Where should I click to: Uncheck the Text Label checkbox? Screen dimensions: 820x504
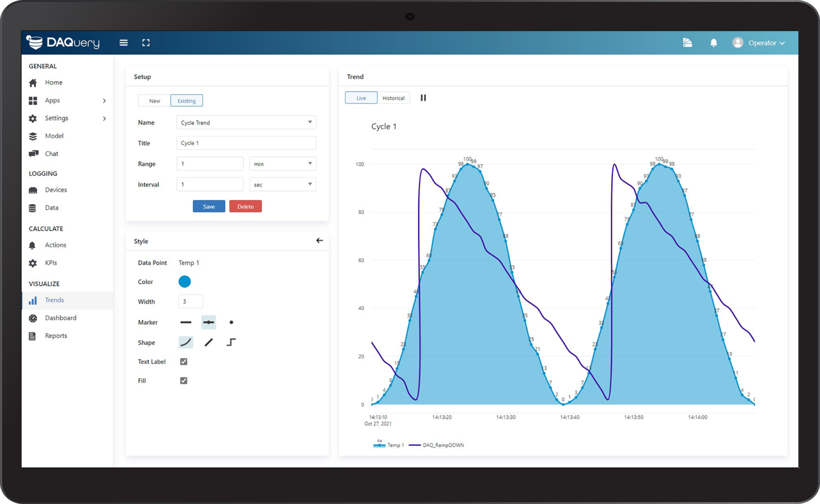click(x=184, y=362)
